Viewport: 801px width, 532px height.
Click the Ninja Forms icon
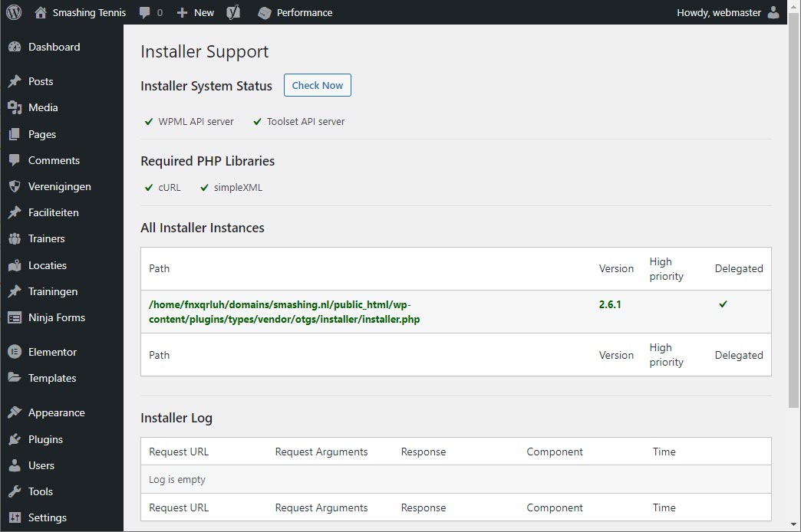[15, 317]
